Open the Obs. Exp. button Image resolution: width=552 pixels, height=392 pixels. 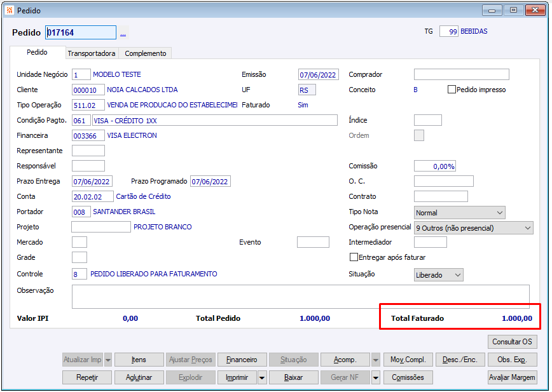point(512,360)
